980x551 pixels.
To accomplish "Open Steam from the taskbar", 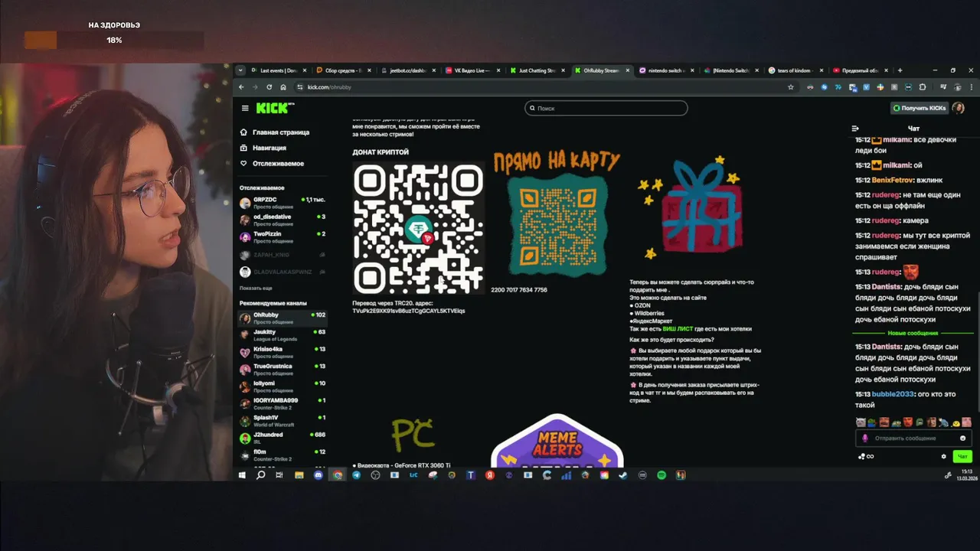I will tap(623, 475).
